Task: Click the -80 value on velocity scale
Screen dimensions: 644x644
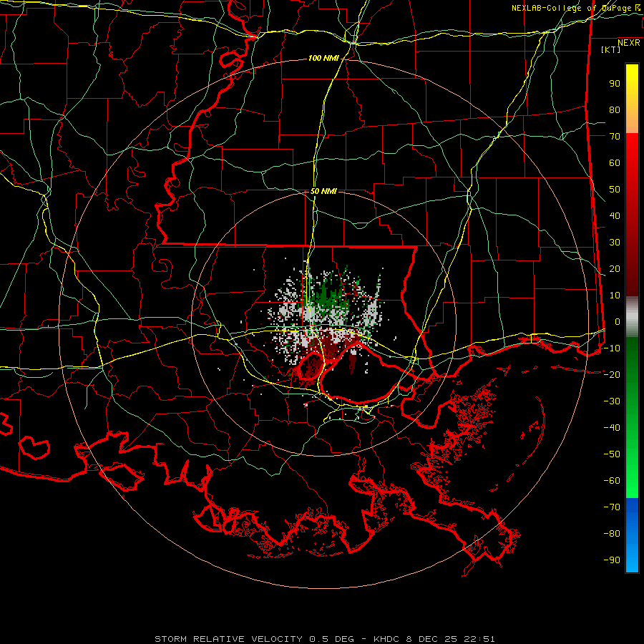Action: click(612, 534)
